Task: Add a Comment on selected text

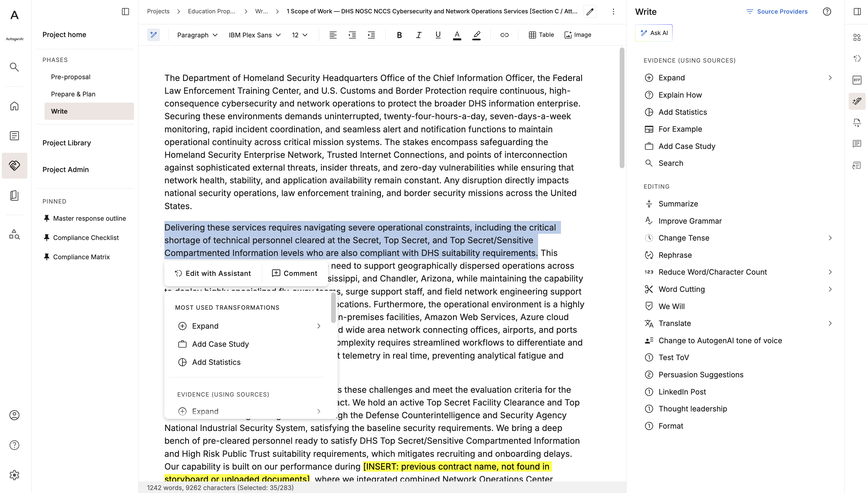Action: click(x=295, y=273)
